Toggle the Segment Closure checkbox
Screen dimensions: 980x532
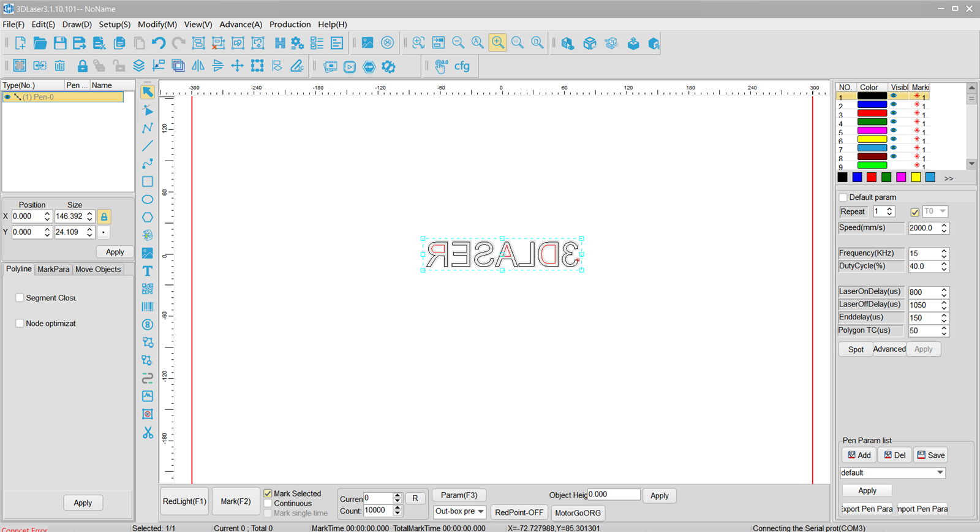point(20,298)
